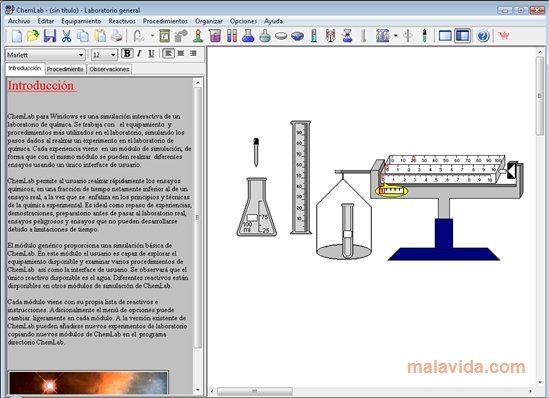
Task: Add the blue evaporating dish
Action: click(x=297, y=36)
